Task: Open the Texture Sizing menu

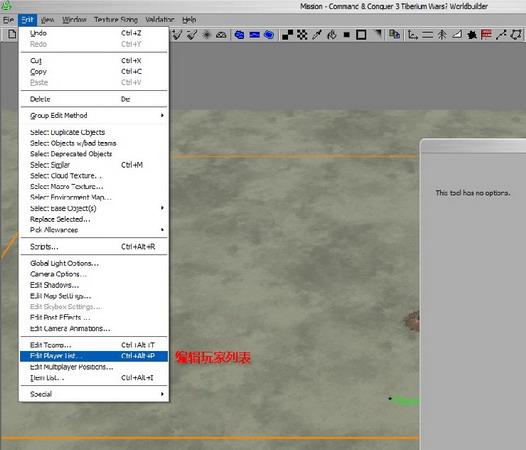Action: (x=116, y=20)
